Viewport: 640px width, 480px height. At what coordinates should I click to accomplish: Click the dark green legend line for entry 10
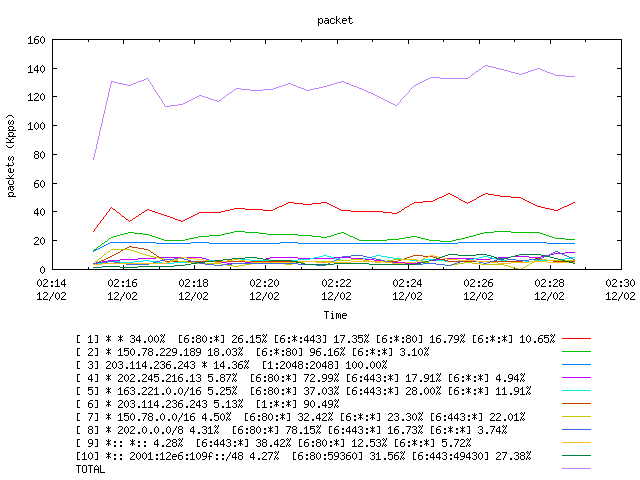[x=576, y=456]
